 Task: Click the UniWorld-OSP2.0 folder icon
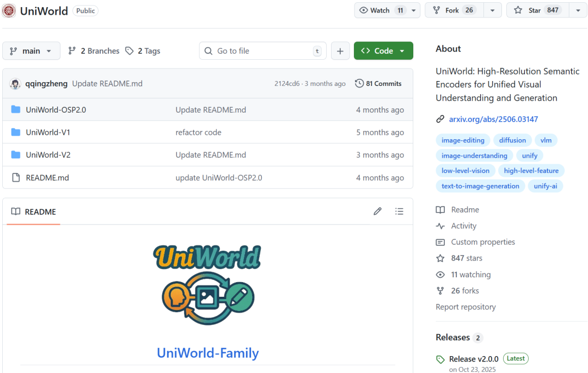(16, 109)
